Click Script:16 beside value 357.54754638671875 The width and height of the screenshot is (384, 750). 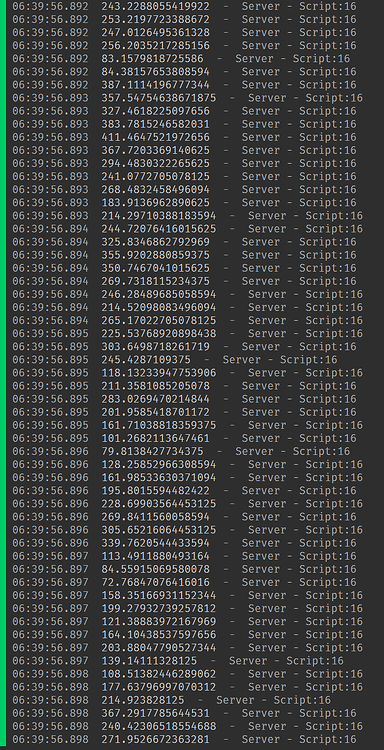pyautogui.click(x=334, y=99)
